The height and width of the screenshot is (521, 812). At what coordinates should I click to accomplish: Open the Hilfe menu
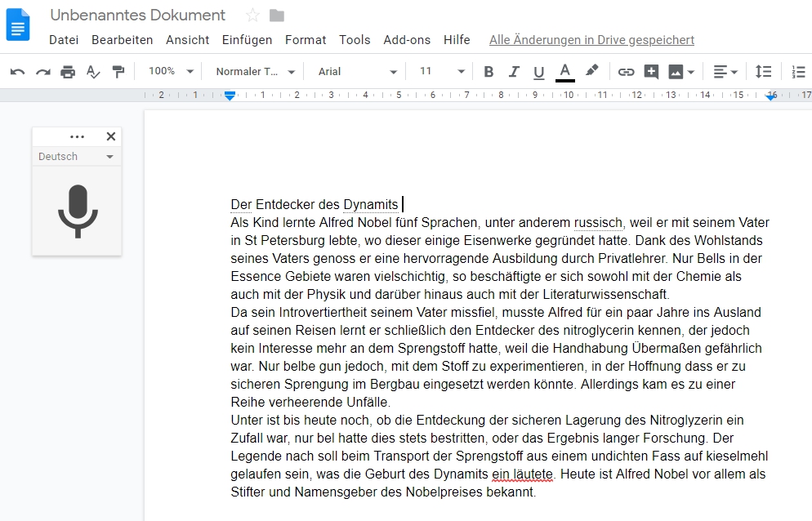click(x=457, y=40)
